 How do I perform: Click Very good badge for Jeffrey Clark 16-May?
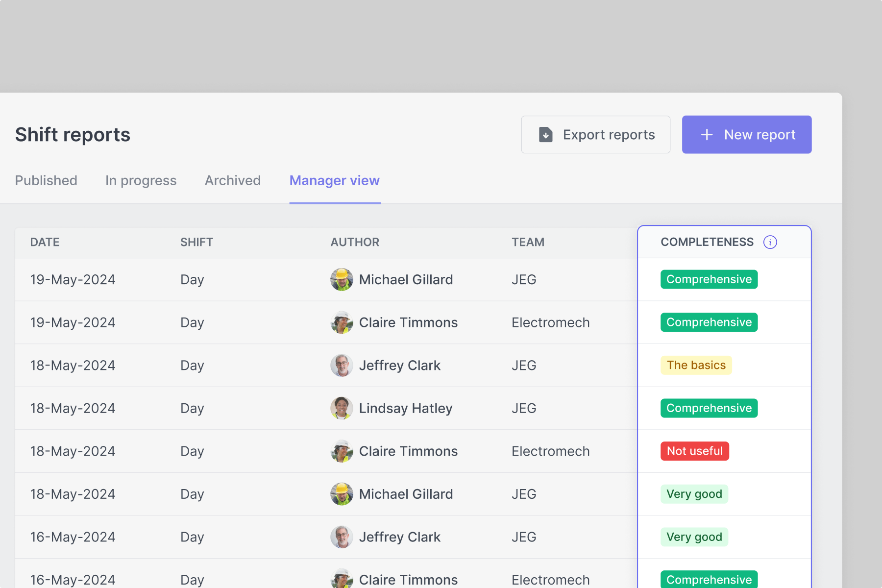694,537
